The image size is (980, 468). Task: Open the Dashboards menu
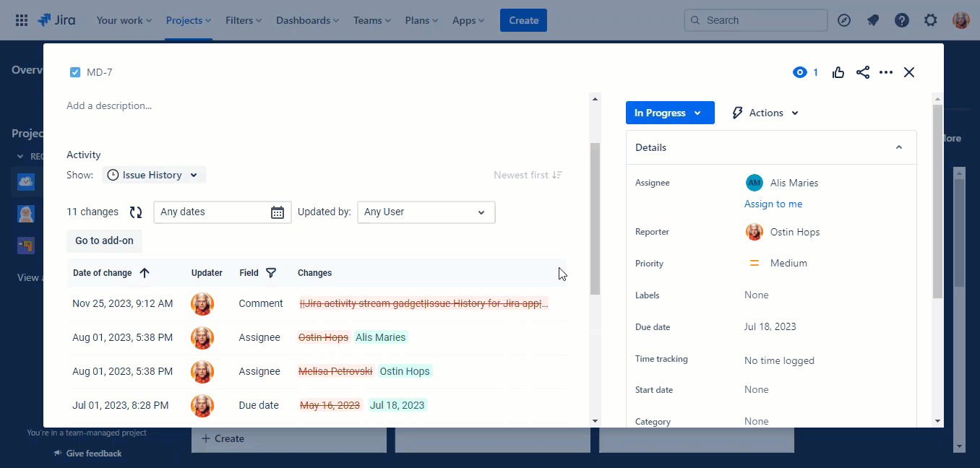click(309, 20)
